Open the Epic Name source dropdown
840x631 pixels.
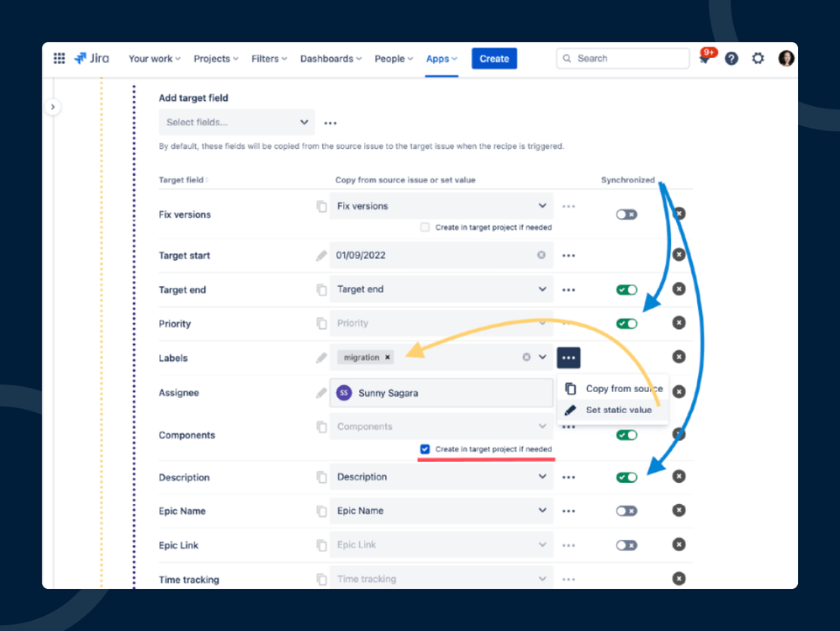point(441,511)
